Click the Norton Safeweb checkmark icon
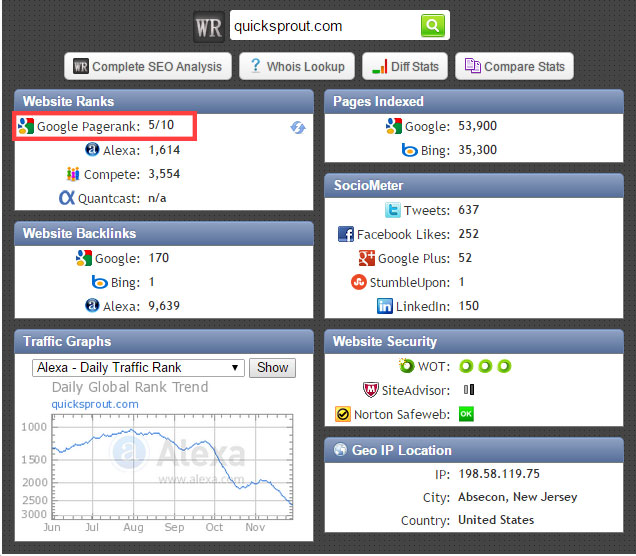Screen dimensions: 636x556 tap(343, 414)
